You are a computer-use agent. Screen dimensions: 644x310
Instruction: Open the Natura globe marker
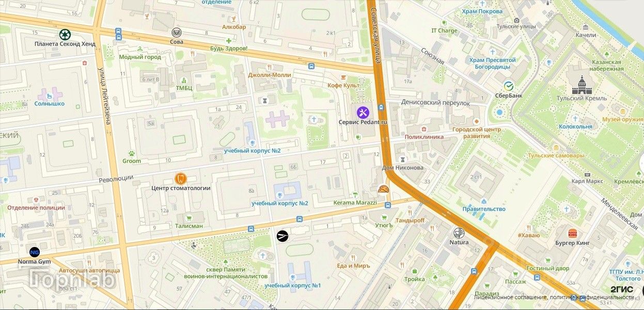pos(459,233)
